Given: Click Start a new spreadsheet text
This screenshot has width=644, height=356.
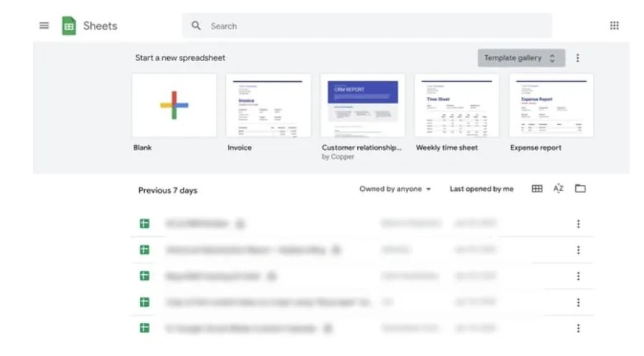Looking at the screenshot, I should pyautogui.click(x=180, y=58).
